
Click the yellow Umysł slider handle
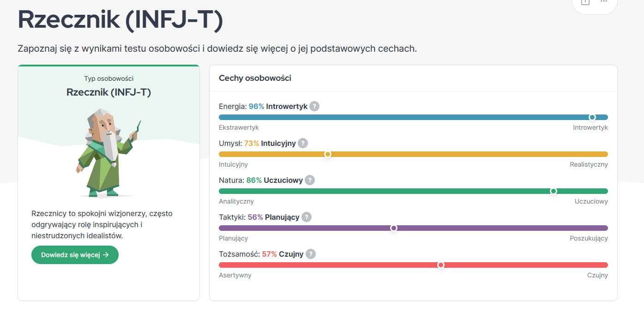[328, 154]
